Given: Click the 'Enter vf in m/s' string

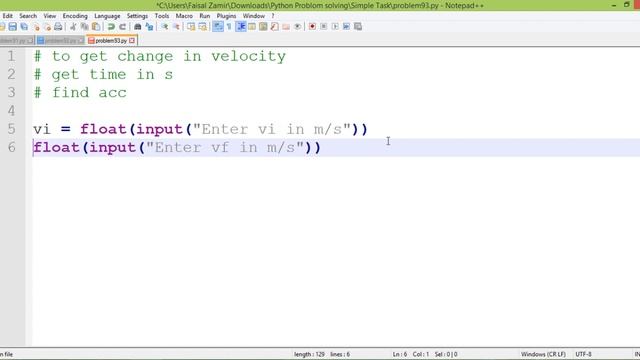Looking at the screenshot, I should pos(225,148).
